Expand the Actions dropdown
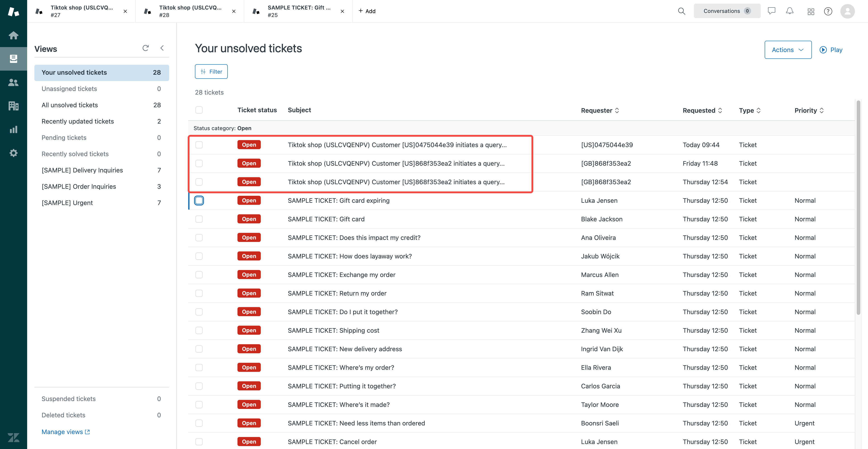 pyautogui.click(x=788, y=50)
